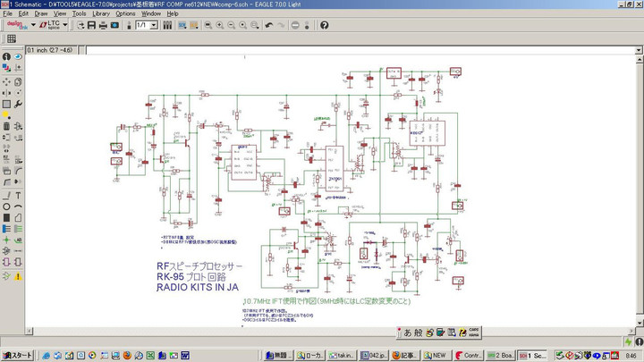Expand the LTC Spice dropdown arrow
Screen dimensions: 644x362
pyautogui.click(x=65, y=25)
